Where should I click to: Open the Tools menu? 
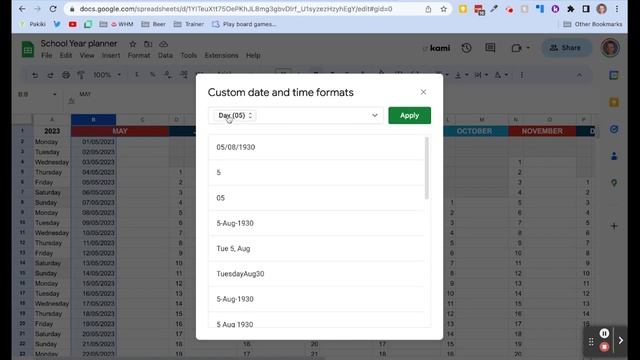coord(189,56)
